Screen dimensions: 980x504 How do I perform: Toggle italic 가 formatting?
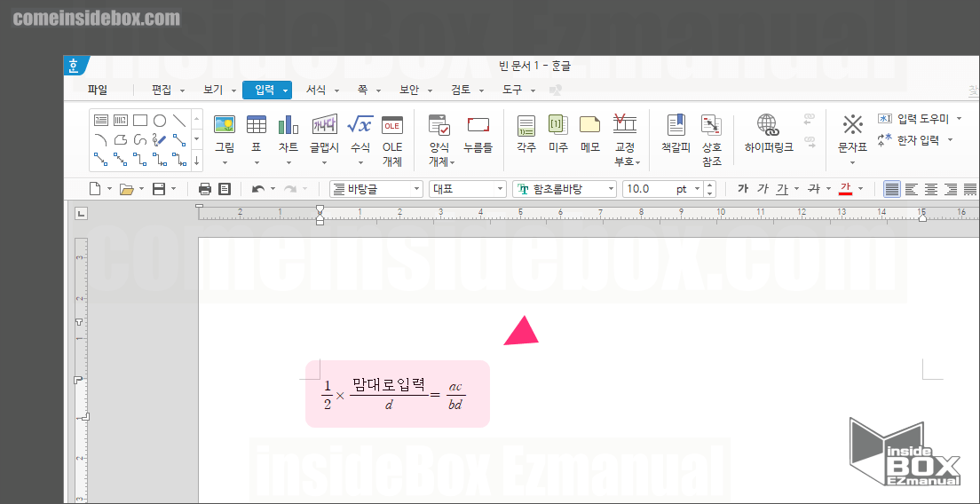763,189
